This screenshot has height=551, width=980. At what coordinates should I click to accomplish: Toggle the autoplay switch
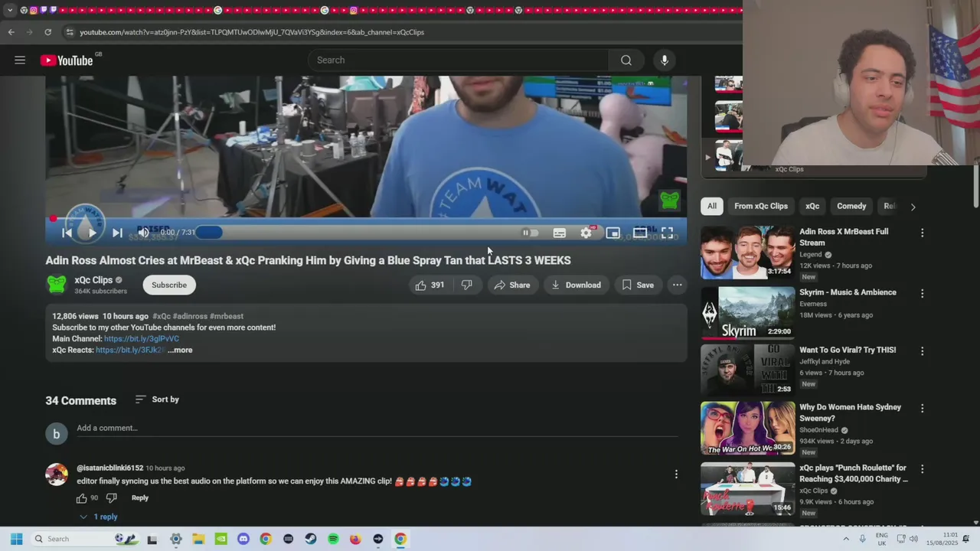tap(530, 233)
